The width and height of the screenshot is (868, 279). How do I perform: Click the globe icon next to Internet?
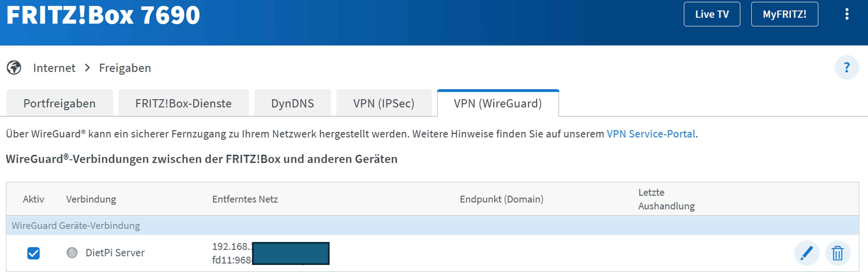pyautogui.click(x=14, y=68)
